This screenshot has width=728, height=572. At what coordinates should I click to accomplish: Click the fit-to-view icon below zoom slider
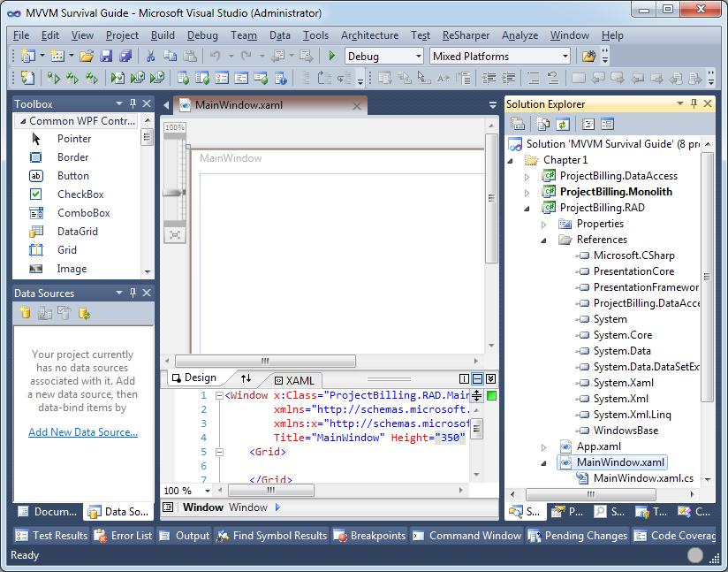point(175,234)
